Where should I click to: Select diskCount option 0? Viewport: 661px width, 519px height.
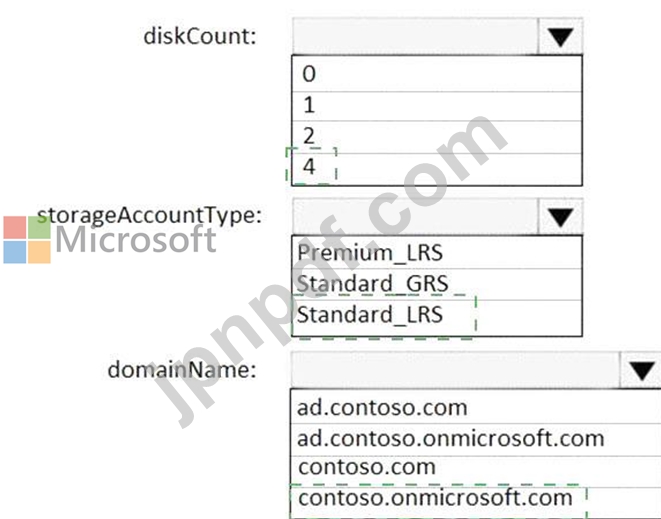(x=437, y=74)
